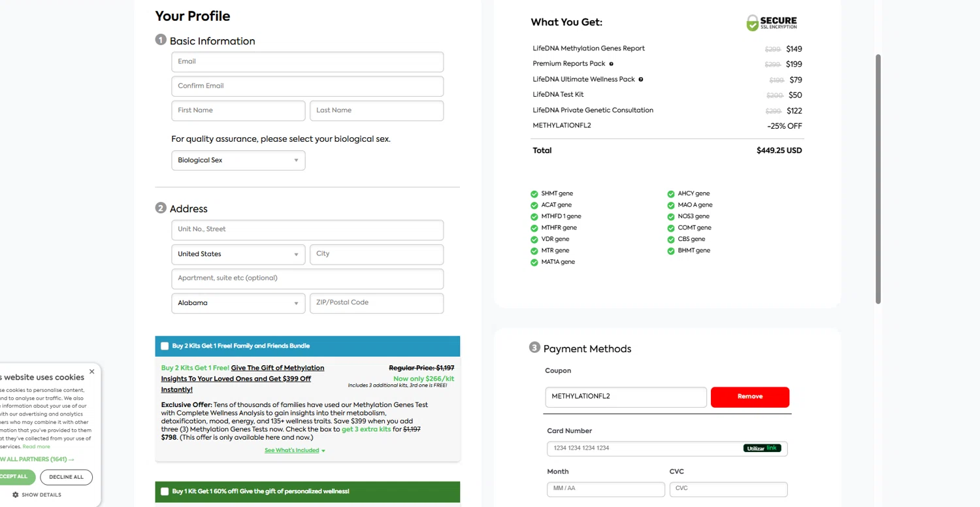980x507 pixels.
Task: Click the Utilizar link autofill badge
Action: (x=762, y=448)
